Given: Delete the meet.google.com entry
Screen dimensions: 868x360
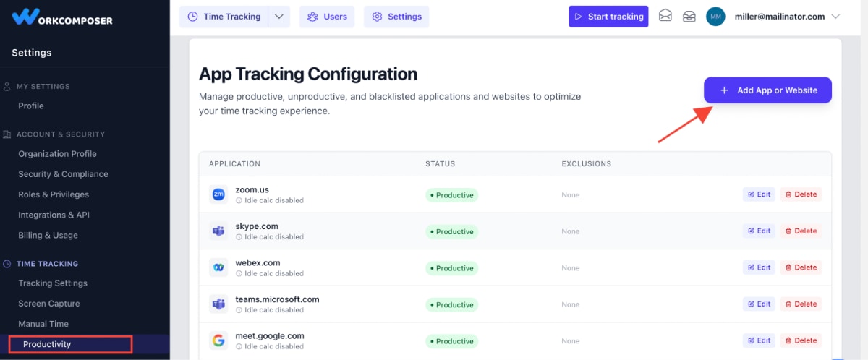Looking at the screenshot, I should tap(801, 340).
